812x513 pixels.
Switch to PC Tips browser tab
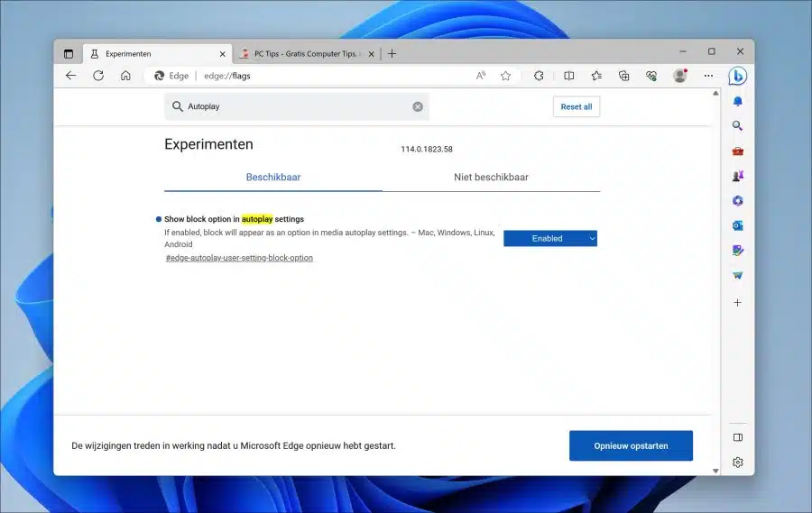pyautogui.click(x=306, y=54)
